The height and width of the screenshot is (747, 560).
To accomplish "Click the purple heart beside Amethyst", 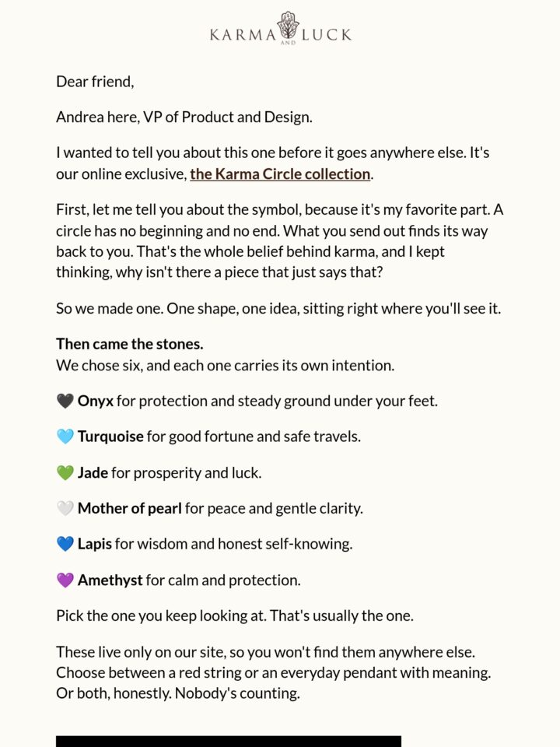I will click(x=65, y=580).
